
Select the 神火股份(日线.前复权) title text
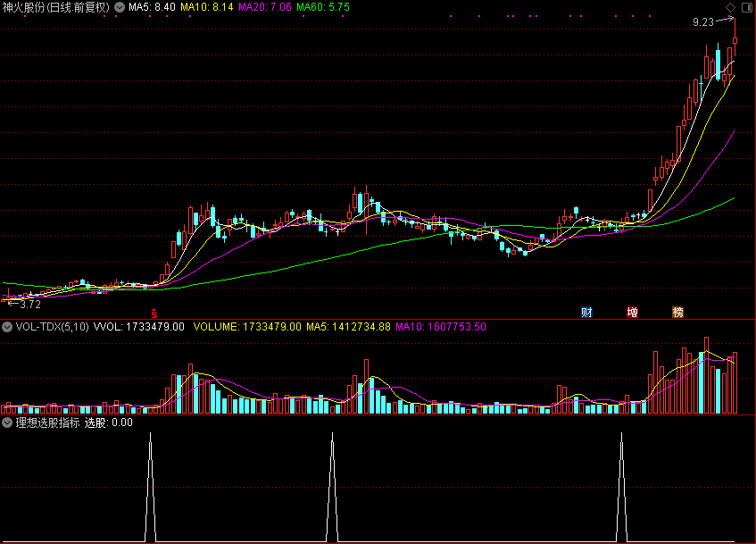tap(56, 7)
